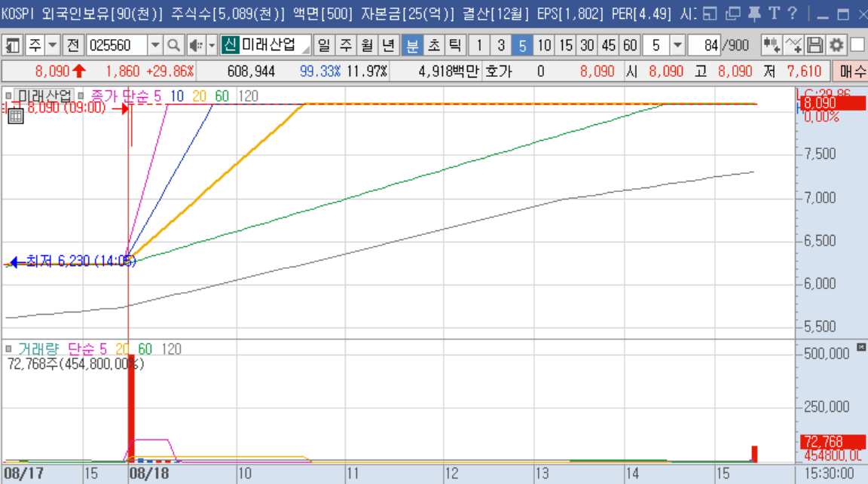This screenshot has width=868, height=484.
Task: Click the 매수 buy button
Action: click(850, 72)
